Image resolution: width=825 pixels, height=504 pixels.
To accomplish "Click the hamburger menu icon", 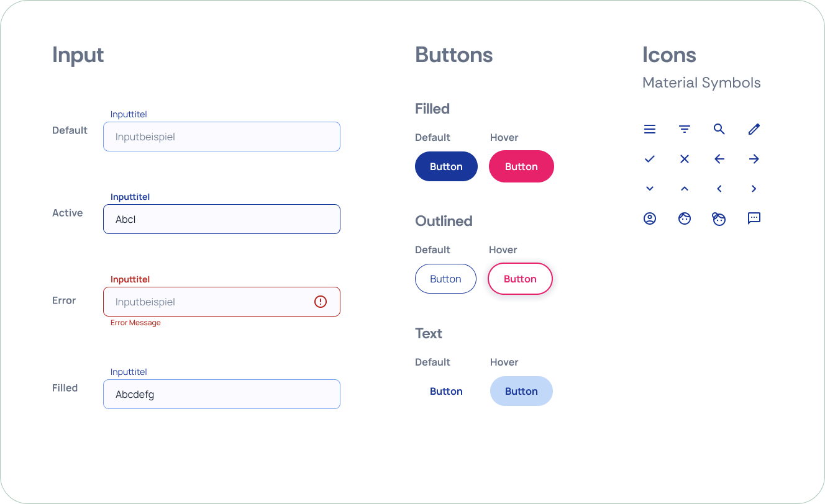I will pos(650,129).
